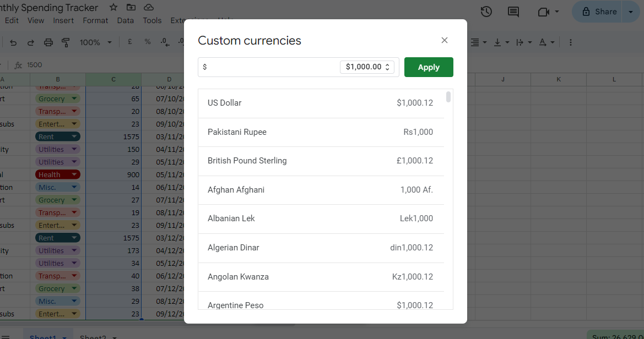Increase the currency format using the stepper
Screen dimensions: 644x339
coord(387,64)
